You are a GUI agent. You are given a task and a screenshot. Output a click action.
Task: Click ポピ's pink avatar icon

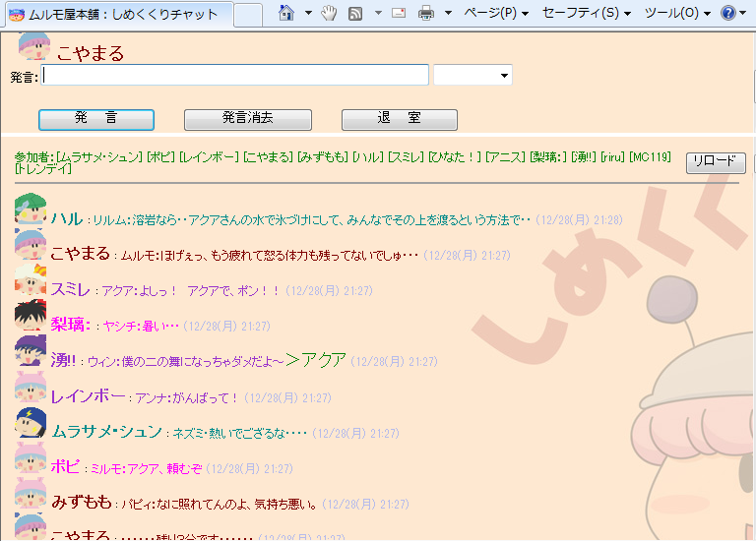(x=31, y=457)
